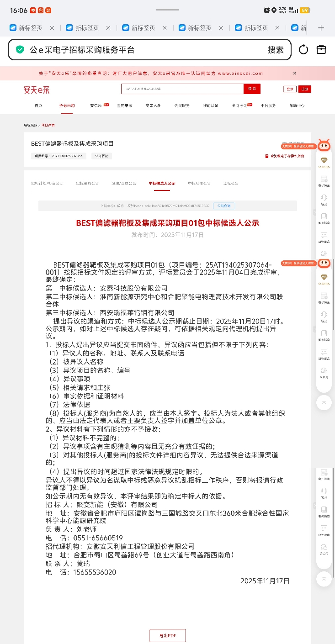Focus the address bar showing 公e采电子招标采购服务平台
Viewport: 335px width, 644px height.
(149, 50)
